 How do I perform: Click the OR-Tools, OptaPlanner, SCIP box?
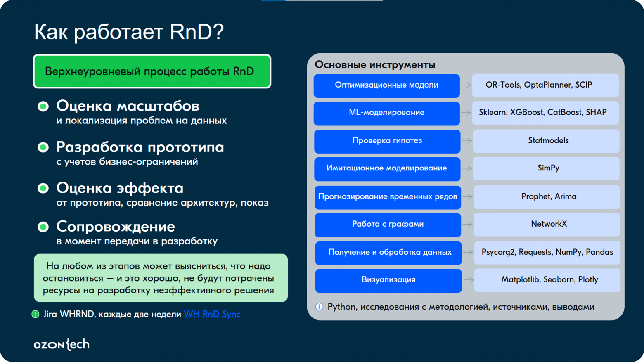pos(545,85)
